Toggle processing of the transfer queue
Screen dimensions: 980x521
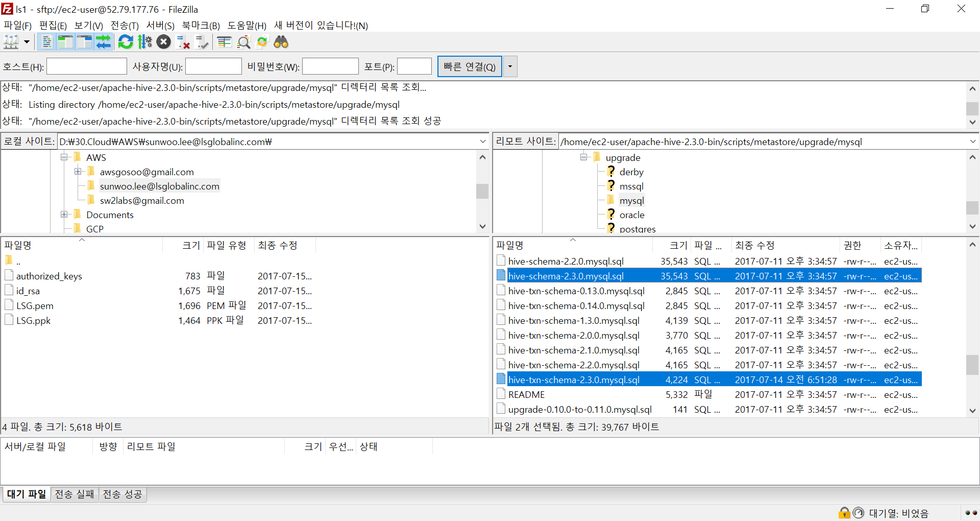click(x=145, y=42)
